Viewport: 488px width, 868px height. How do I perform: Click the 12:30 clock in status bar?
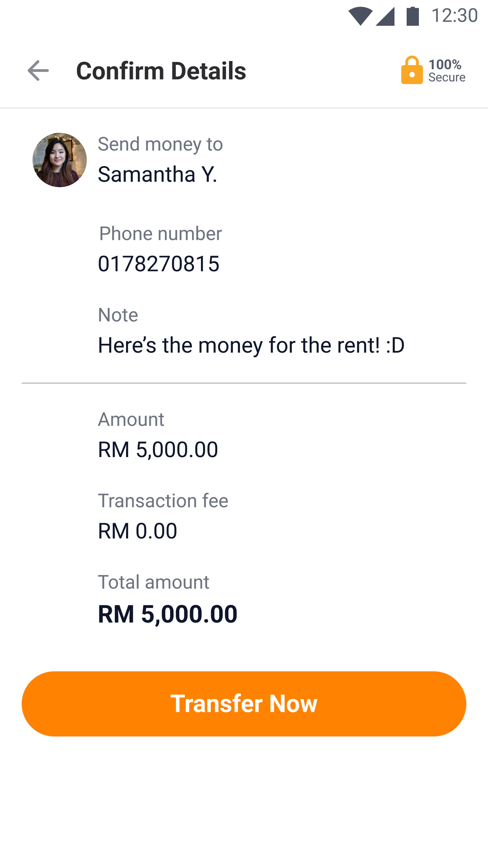coord(454,16)
